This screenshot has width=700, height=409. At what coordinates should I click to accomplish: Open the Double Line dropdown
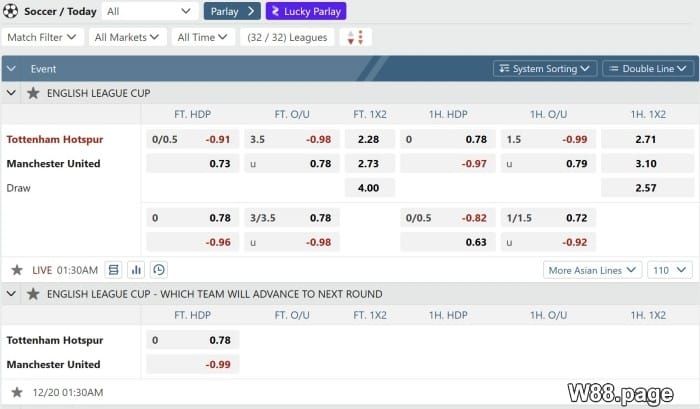coord(648,69)
